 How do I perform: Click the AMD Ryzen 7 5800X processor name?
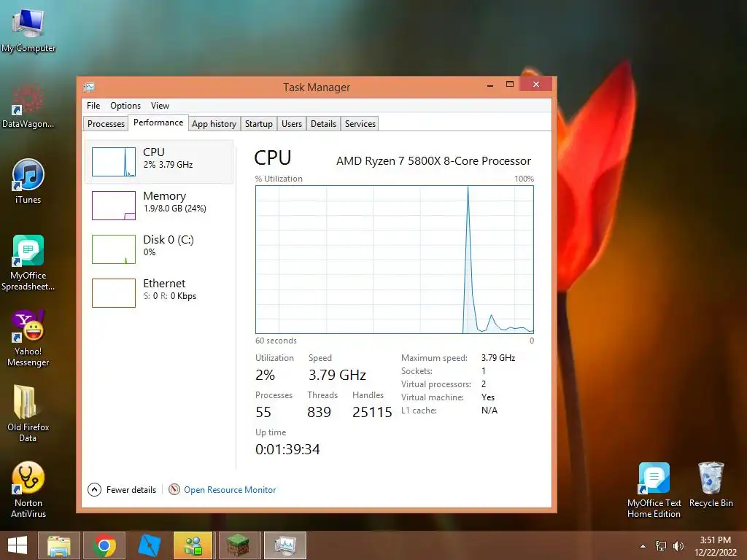click(x=433, y=161)
